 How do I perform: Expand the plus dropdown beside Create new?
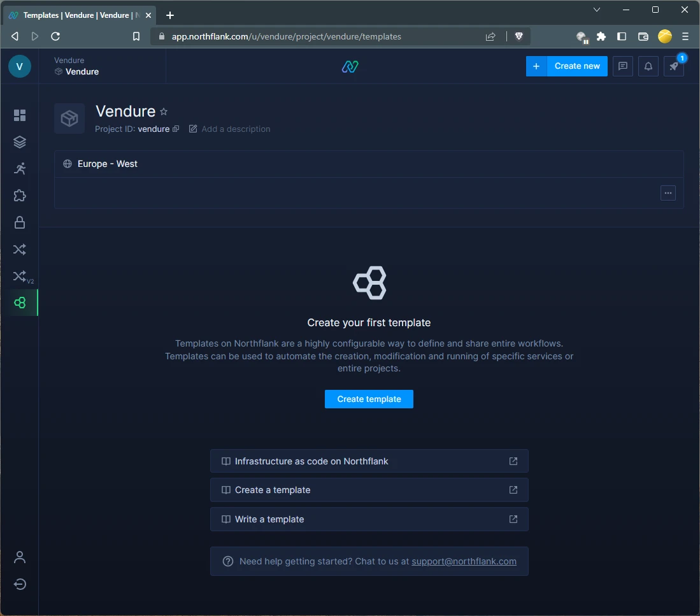(536, 66)
